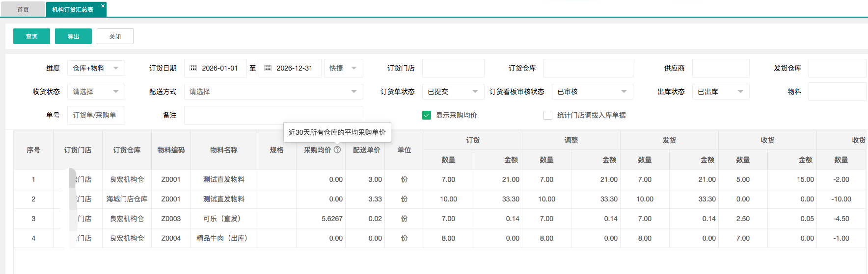
Task: Expand the 配送方式 dropdown
Action: [273, 92]
